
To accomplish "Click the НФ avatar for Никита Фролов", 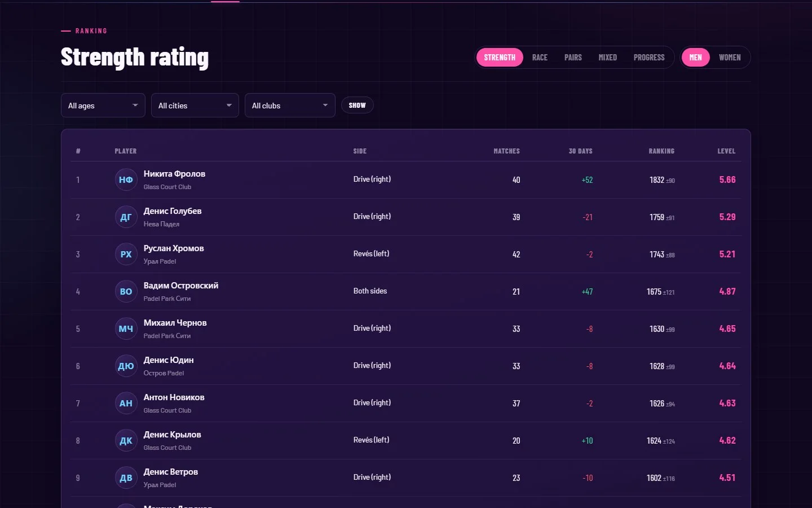I will click(x=126, y=180).
